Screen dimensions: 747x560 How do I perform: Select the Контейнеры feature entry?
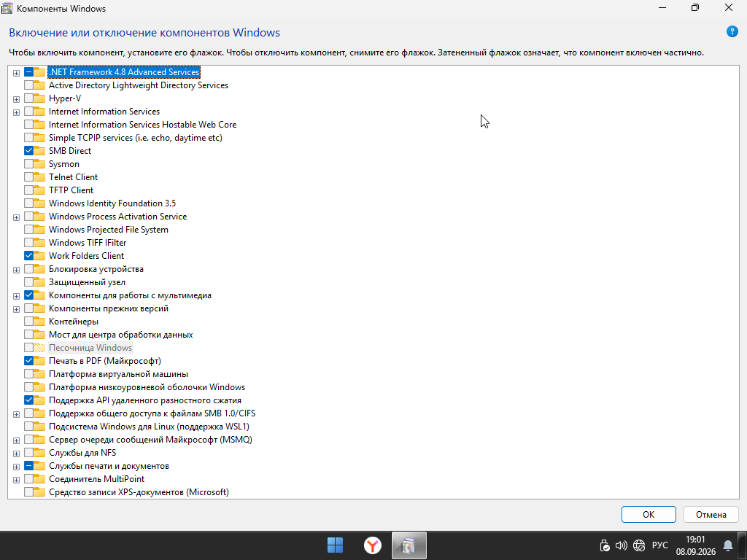point(74,322)
